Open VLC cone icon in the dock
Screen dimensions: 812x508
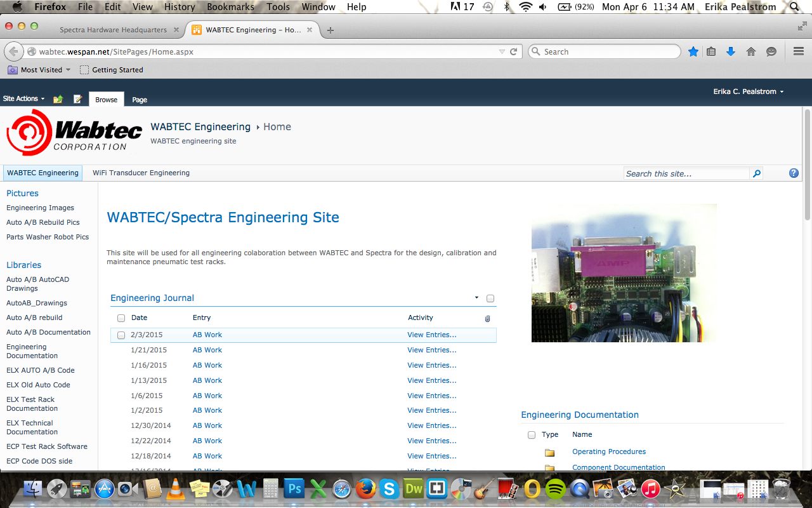(x=174, y=488)
